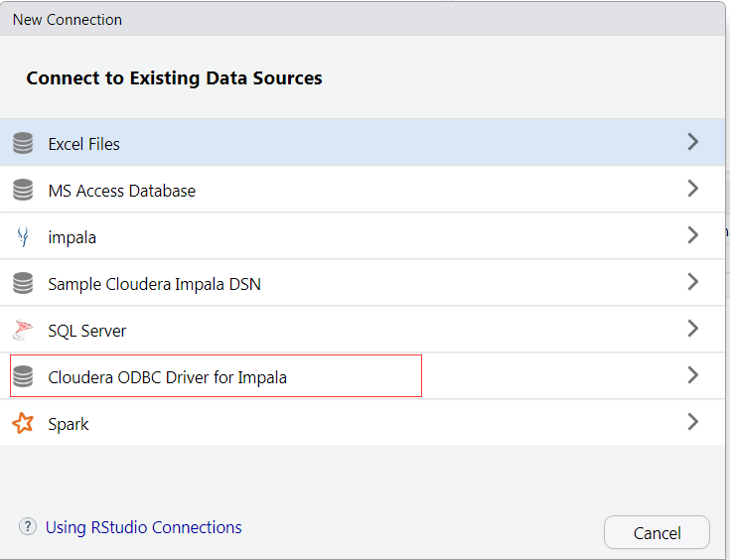Click the Cloudera ODBC Driver database icon
Screen dimensions: 730x560
[x=23, y=376]
